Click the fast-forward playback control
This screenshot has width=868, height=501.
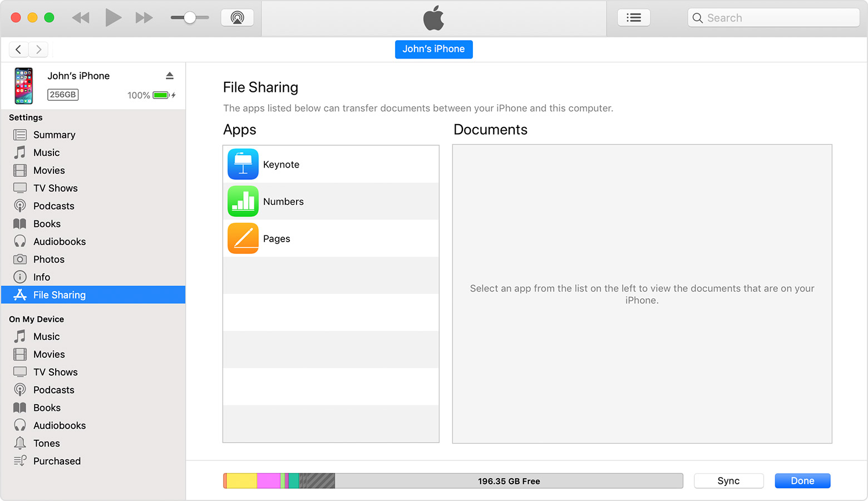click(x=144, y=17)
